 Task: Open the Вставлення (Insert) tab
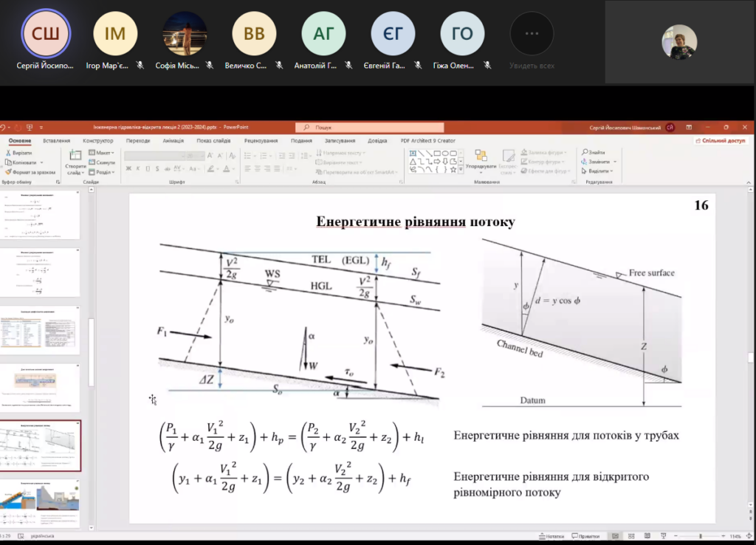(56, 141)
